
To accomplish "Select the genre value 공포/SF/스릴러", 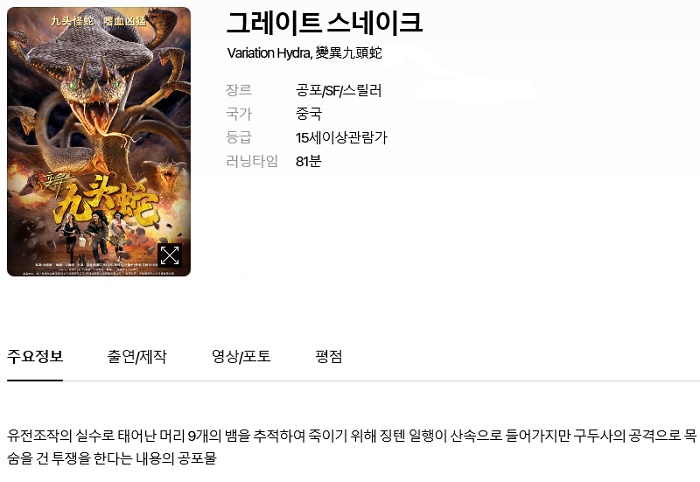I will pos(338,91).
